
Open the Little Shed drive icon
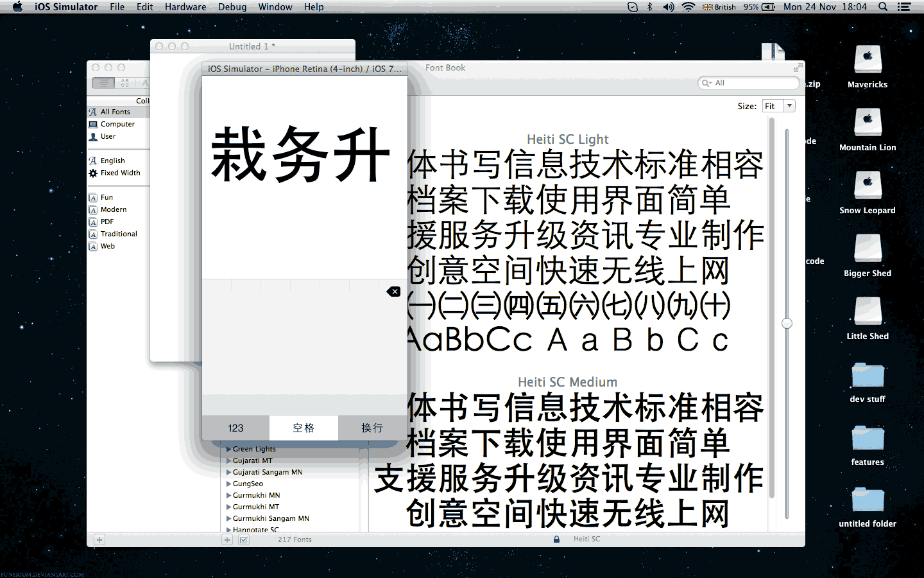pos(868,311)
